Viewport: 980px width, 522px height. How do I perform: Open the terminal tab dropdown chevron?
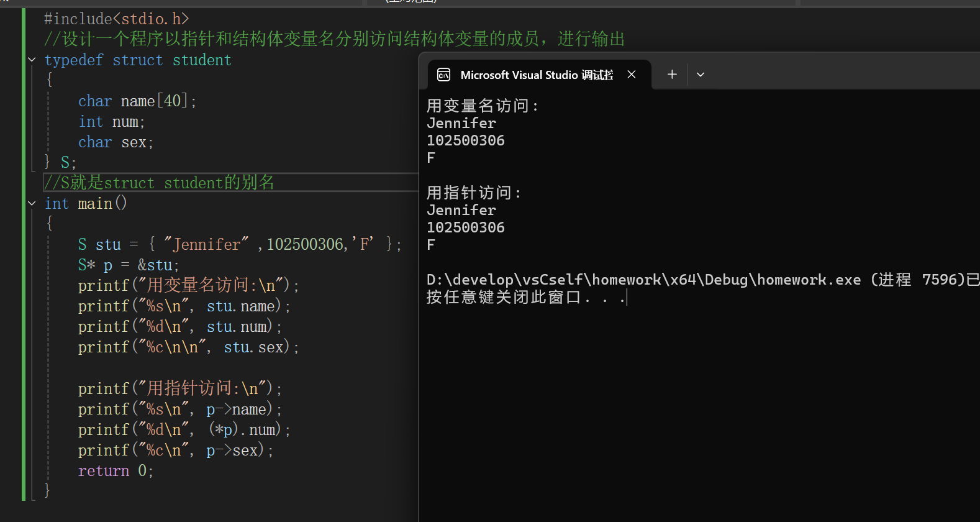(x=701, y=75)
